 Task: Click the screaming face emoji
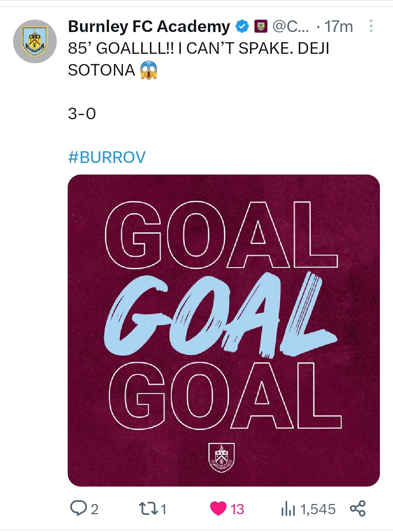[x=148, y=70]
